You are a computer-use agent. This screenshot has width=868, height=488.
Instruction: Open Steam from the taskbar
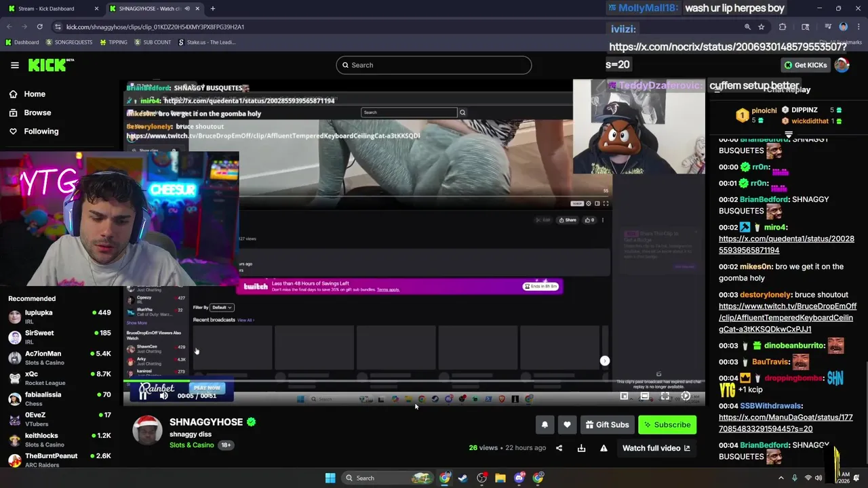462,478
